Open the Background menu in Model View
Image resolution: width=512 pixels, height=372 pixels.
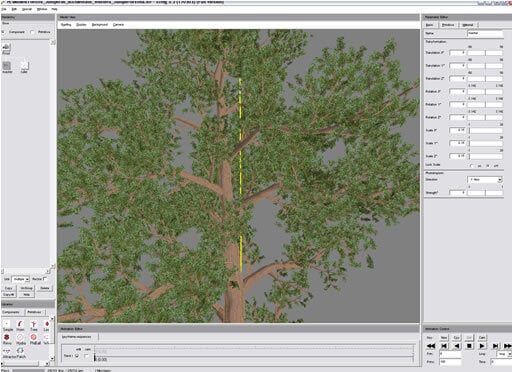click(100, 25)
